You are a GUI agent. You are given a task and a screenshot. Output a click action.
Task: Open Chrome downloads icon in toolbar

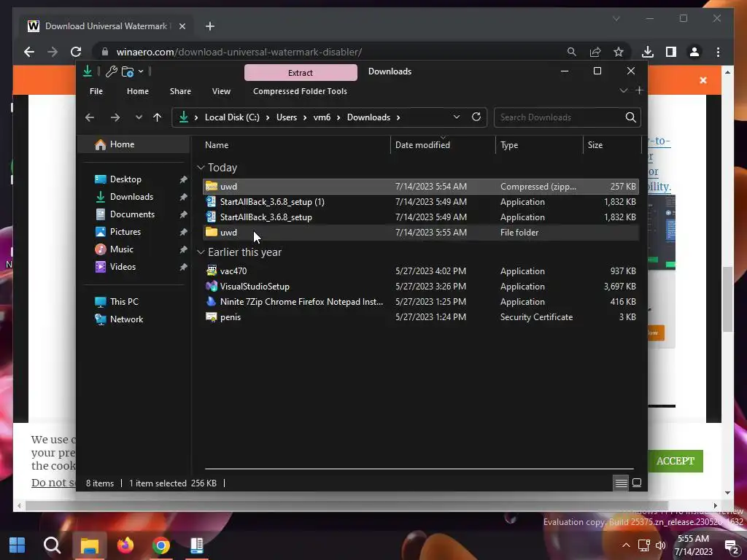point(648,52)
